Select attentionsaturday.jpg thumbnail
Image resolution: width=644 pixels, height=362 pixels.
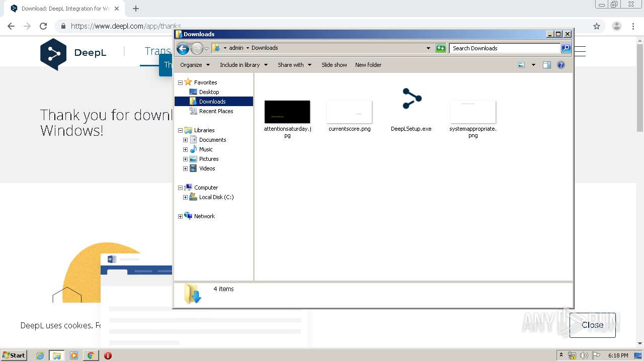(x=287, y=112)
